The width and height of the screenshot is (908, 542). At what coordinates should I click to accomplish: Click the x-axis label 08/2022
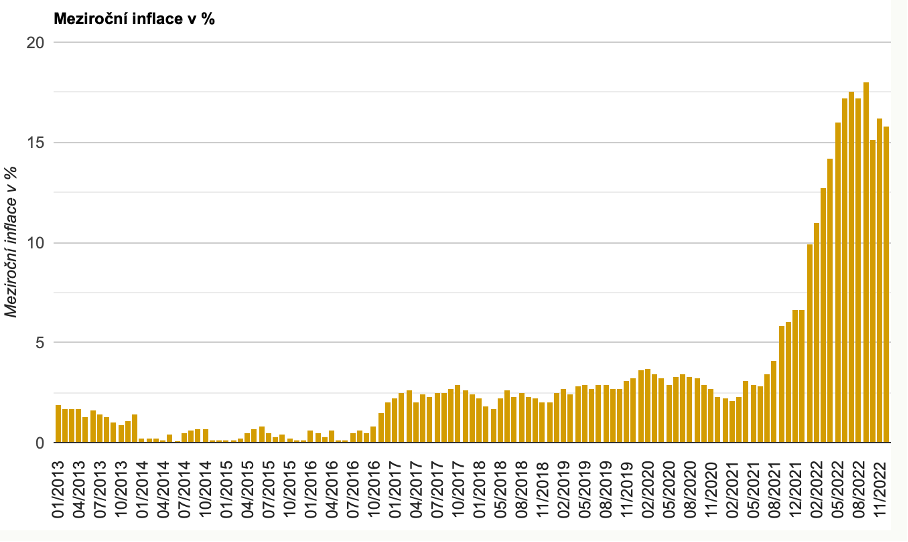point(857,487)
